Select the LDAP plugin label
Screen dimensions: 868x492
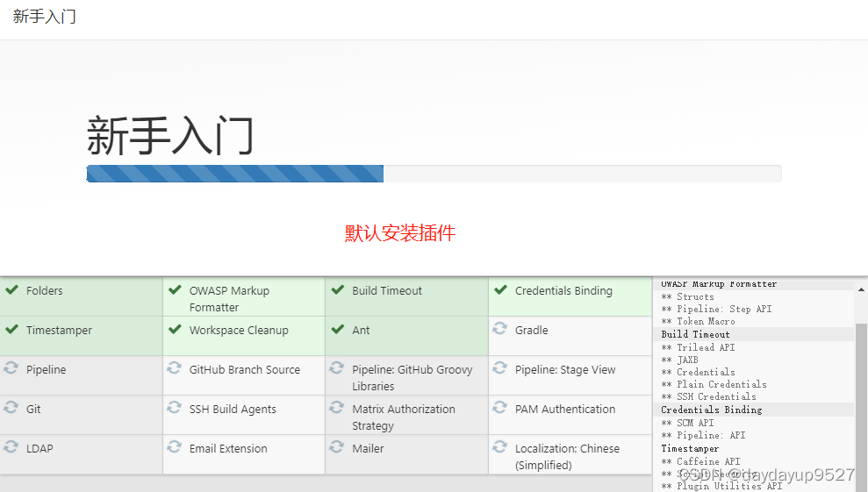click(x=39, y=448)
